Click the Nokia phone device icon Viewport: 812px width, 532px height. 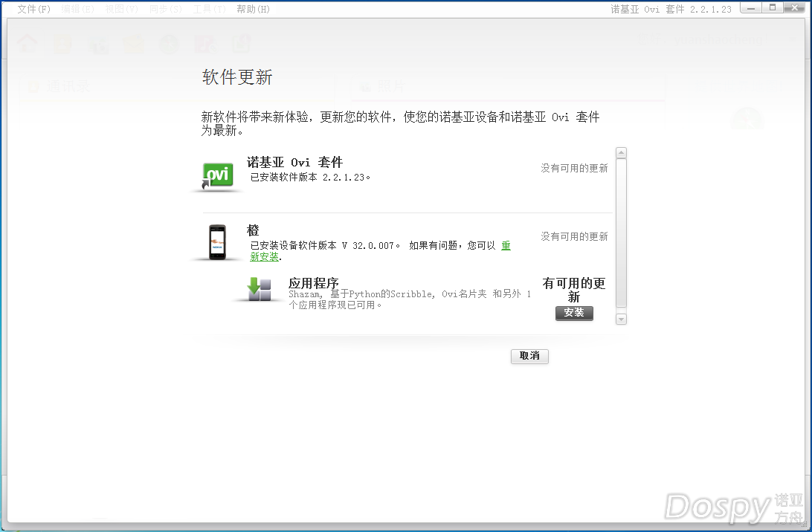tap(217, 242)
